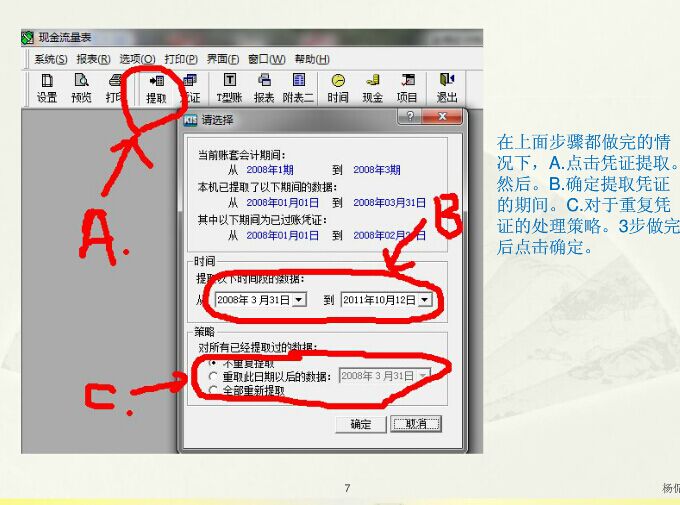Click the 策略 group label

tap(204, 332)
